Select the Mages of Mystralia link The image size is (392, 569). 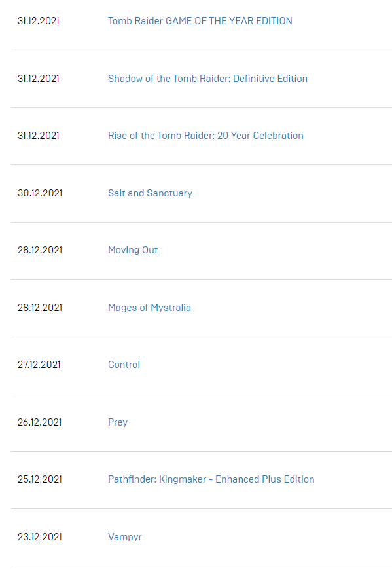coord(149,308)
